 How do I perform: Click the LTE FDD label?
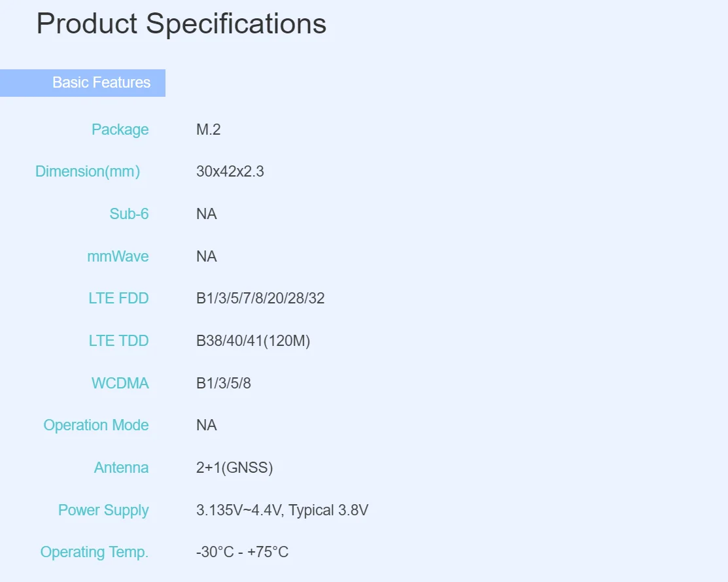click(118, 298)
